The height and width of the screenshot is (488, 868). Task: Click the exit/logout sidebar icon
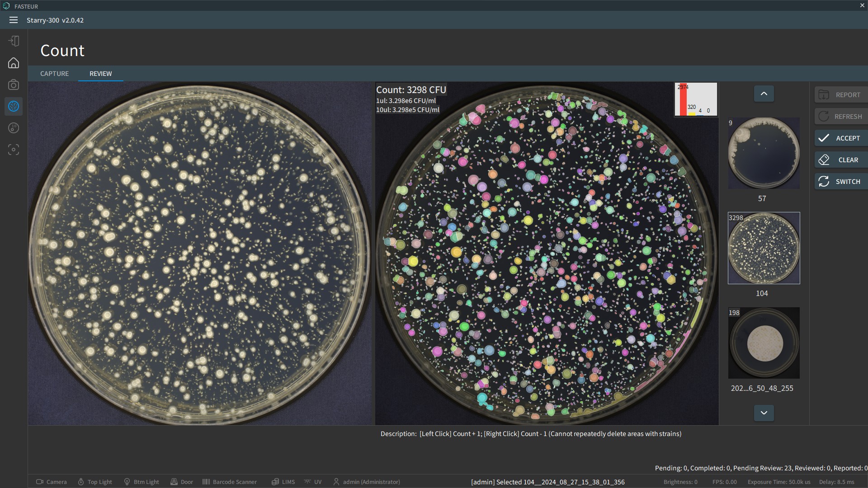tap(14, 41)
